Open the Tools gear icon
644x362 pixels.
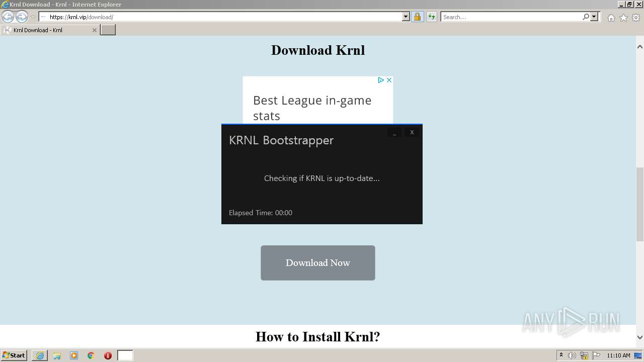(636, 18)
